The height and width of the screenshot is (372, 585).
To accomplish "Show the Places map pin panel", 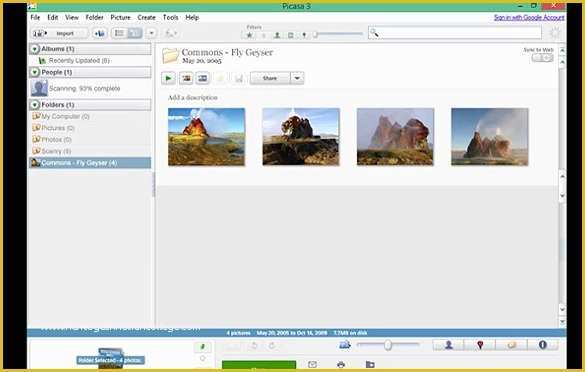I will (x=480, y=345).
